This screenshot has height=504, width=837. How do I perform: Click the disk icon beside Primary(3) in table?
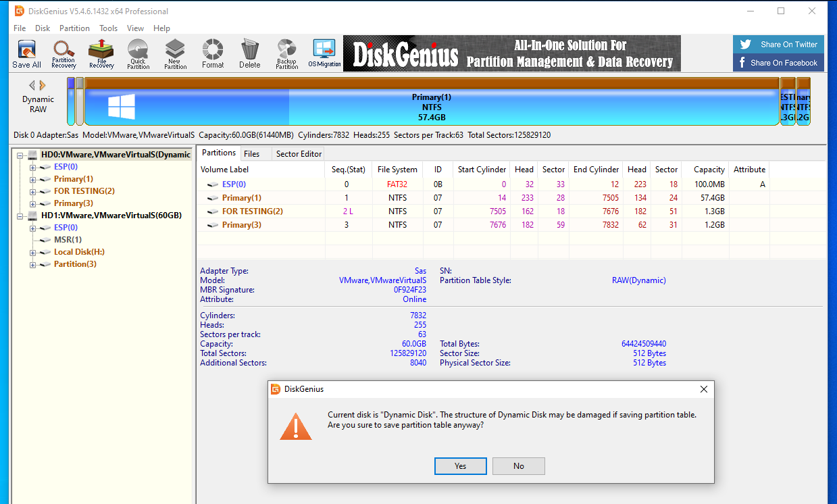tap(213, 225)
